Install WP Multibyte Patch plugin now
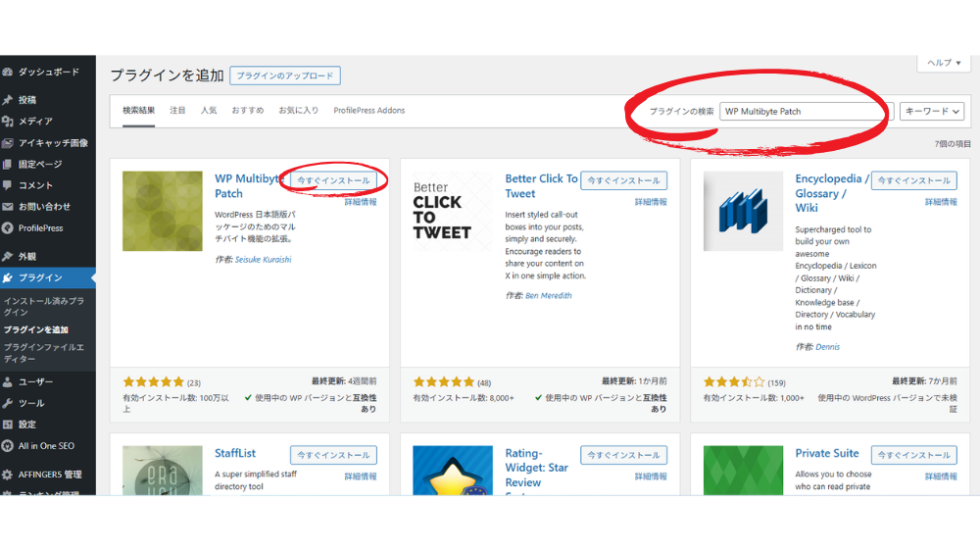Image resolution: width=980 pixels, height=551 pixels. point(333,180)
